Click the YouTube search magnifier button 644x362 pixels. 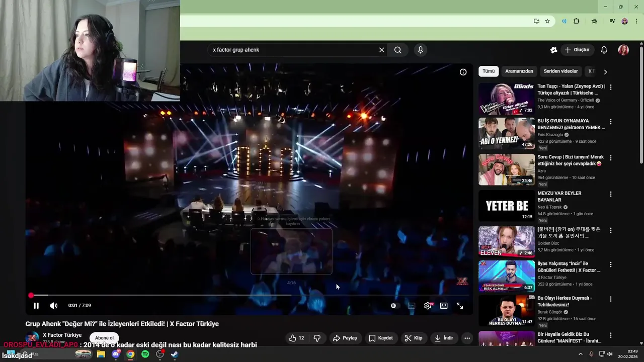(x=398, y=50)
